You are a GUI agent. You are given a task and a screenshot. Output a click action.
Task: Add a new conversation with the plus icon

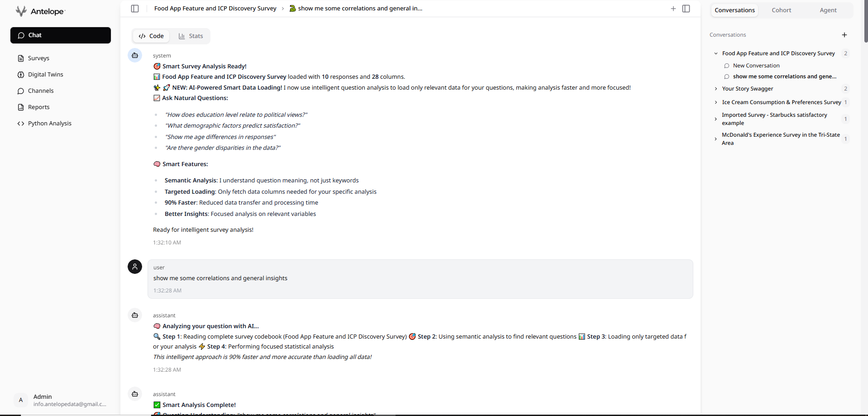click(844, 35)
